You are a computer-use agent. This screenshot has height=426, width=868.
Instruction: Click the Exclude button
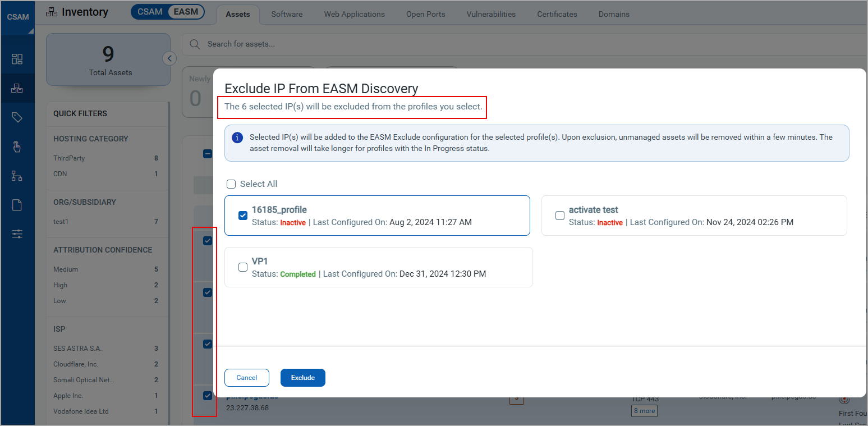click(x=302, y=378)
